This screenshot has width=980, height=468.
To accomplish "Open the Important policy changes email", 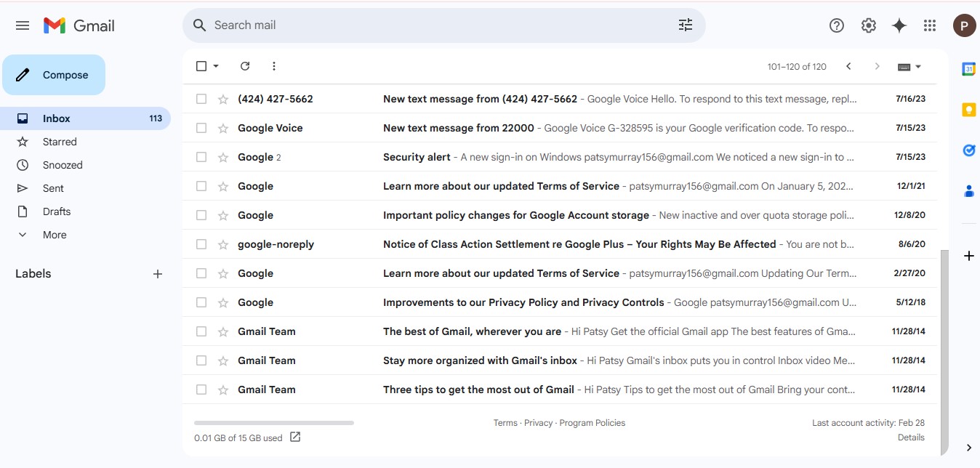I will 560,215.
